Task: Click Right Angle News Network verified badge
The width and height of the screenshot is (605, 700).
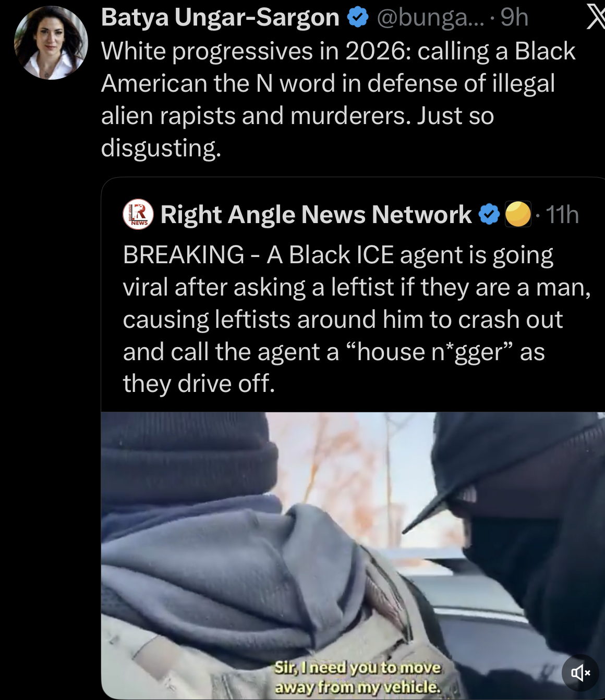Action: click(489, 214)
